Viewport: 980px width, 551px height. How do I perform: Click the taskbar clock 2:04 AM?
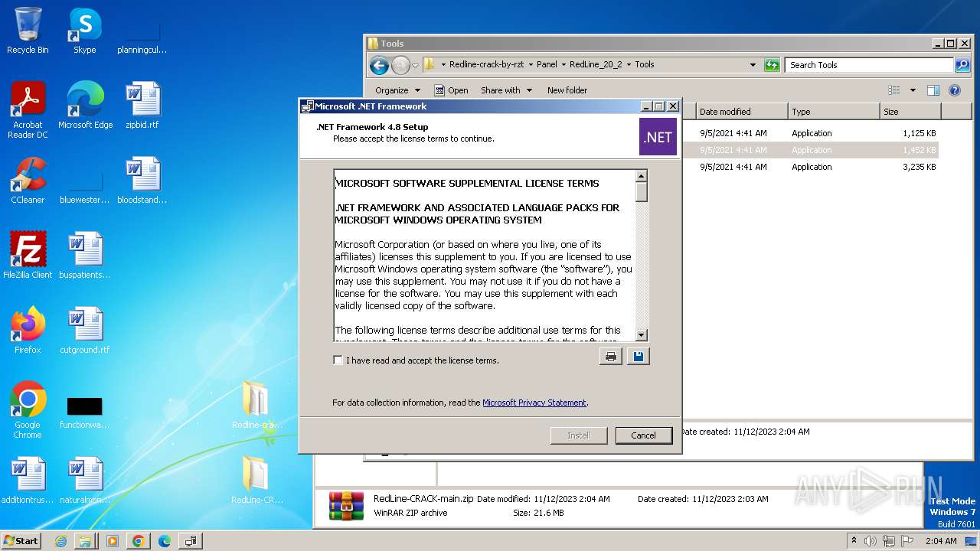click(941, 541)
